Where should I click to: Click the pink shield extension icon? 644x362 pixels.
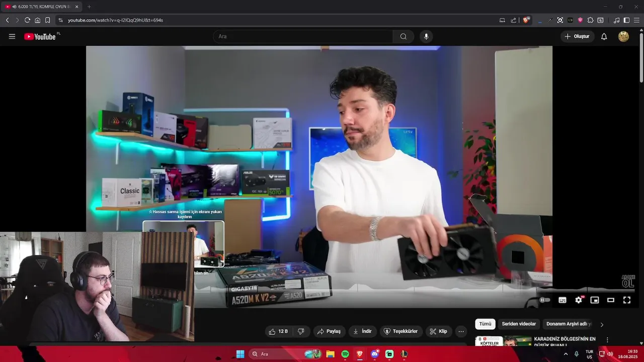[x=580, y=20]
